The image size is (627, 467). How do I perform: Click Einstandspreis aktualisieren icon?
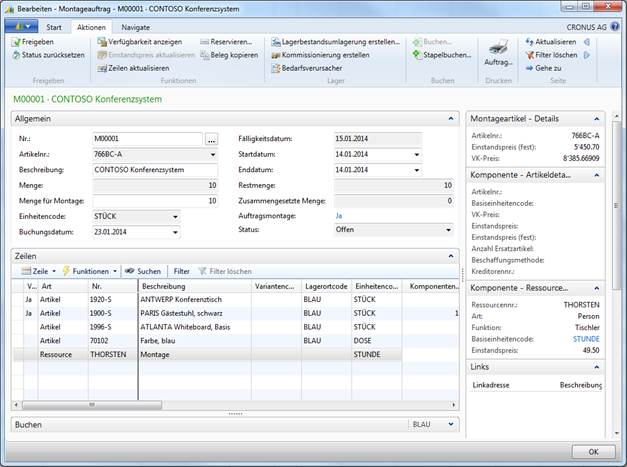pos(102,55)
